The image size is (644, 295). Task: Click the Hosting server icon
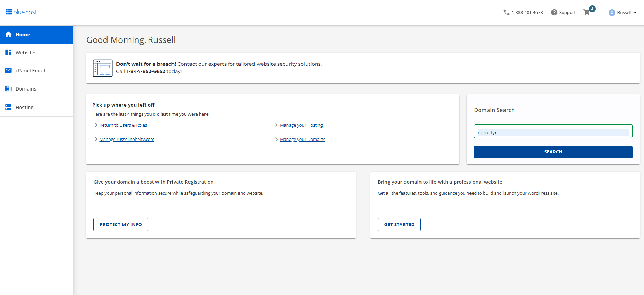[x=9, y=107]
